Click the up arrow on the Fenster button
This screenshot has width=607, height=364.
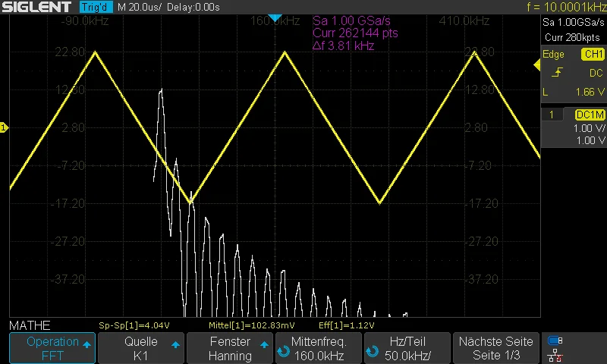coord(264,344)
